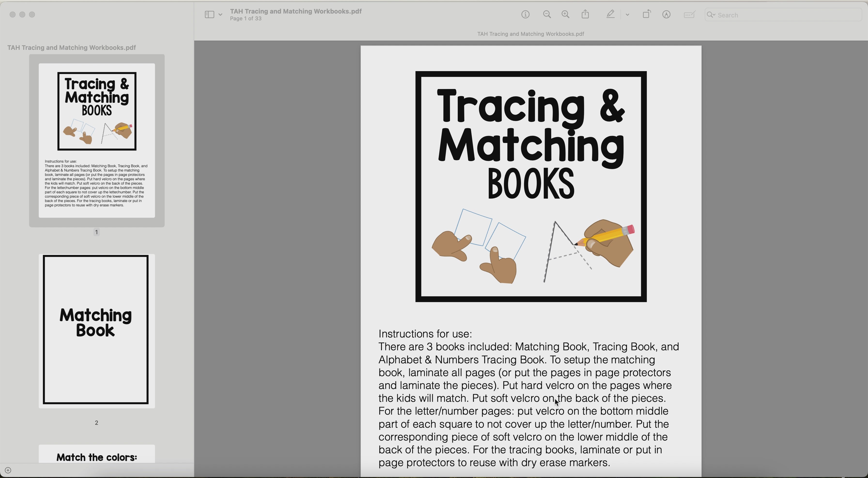Open the document info inspector
This screenshot has height=478, width=868.
pos(525,15)
